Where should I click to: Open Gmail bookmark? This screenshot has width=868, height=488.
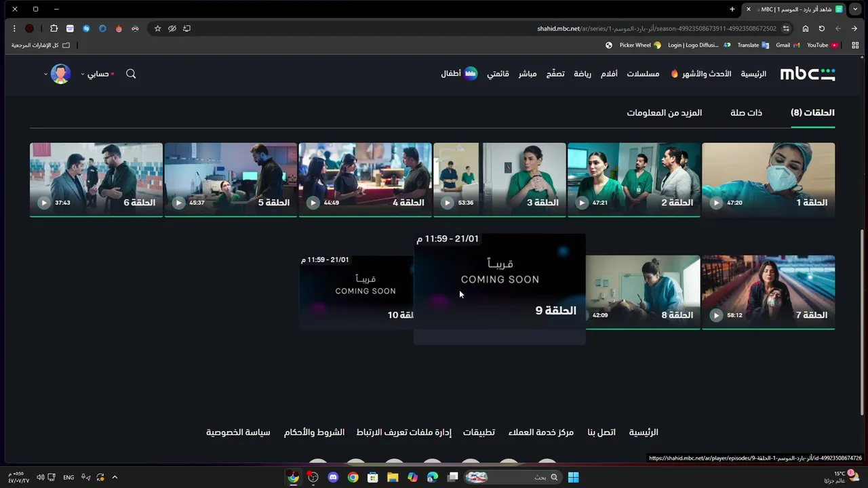point(788,45)
